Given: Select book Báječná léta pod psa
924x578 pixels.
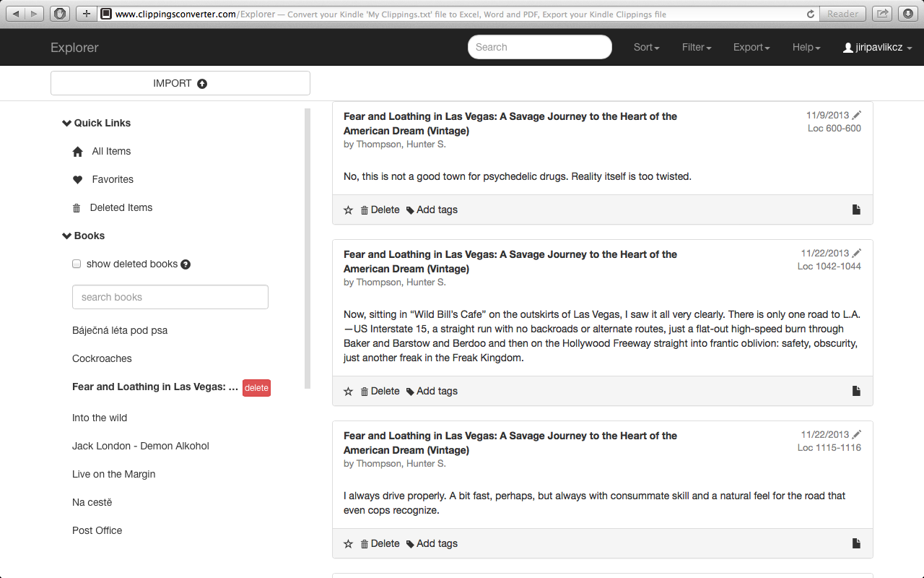Looking at the screenshot, I should coord(120,330).
